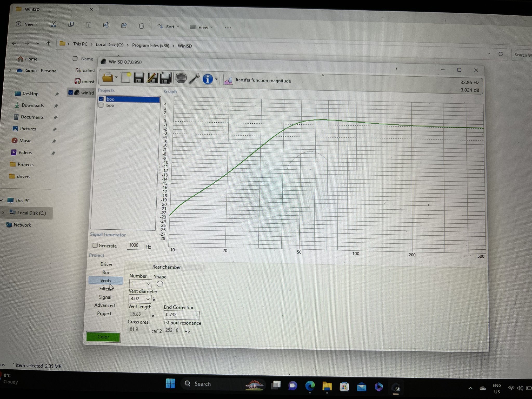This screenshot has height=399, width=532.
Task: Check the second boo project
Action: pos(101,105)
